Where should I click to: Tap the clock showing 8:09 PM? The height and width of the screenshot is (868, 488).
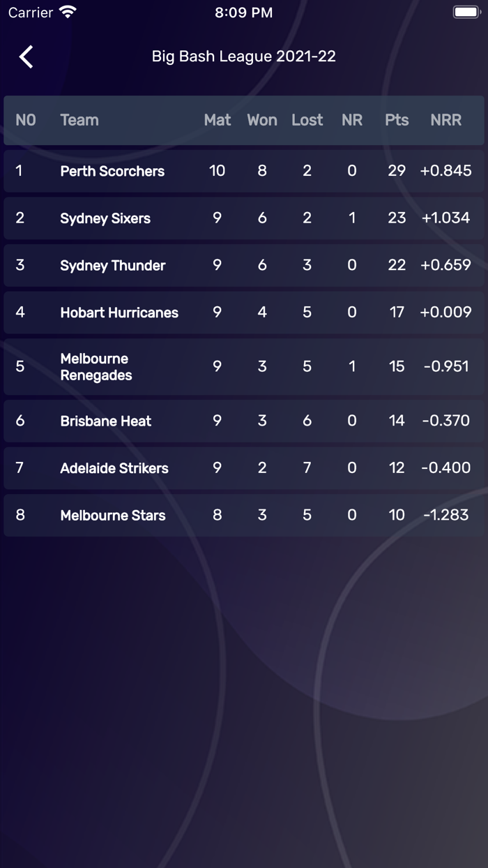[243, 12]
